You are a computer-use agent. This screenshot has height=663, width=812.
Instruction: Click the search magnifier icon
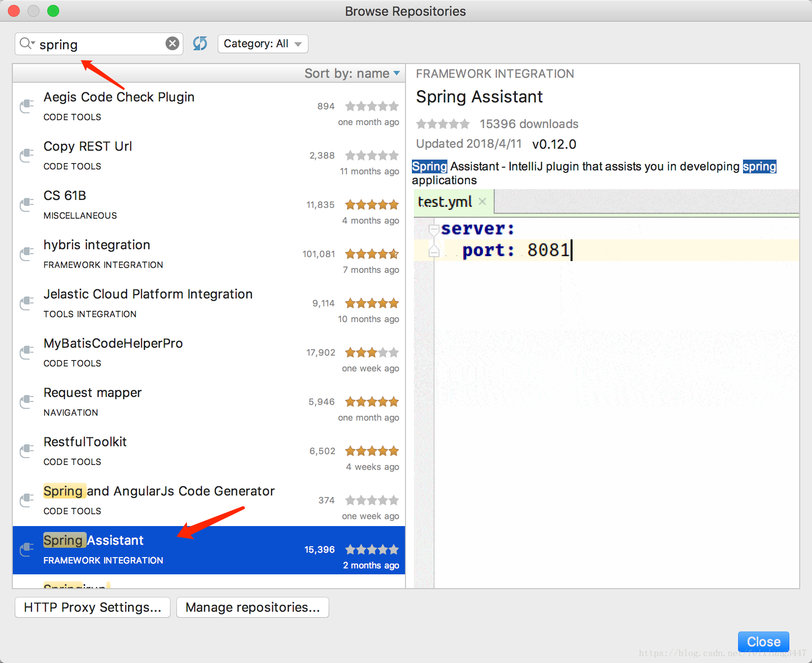(27, 44)
